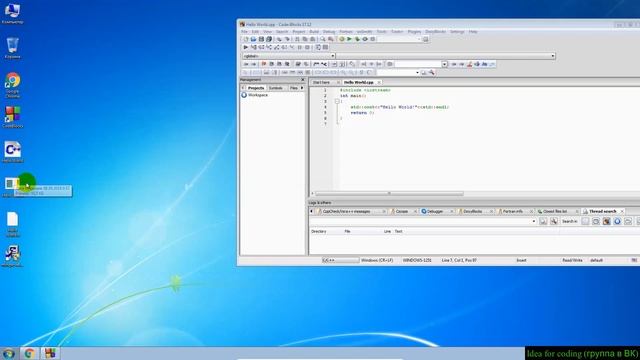The image size is (640, 360).
Task: Toggle third Search in scope button
Action: [607, 221]
